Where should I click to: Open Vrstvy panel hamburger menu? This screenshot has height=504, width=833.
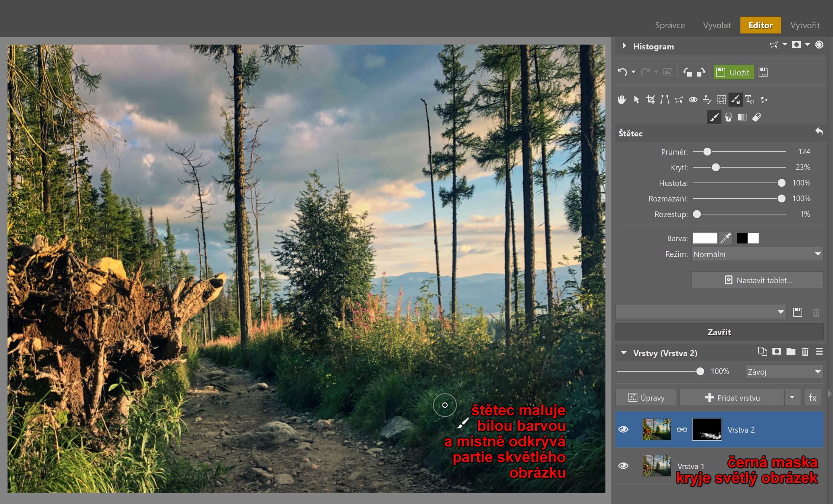pos(819,352)
